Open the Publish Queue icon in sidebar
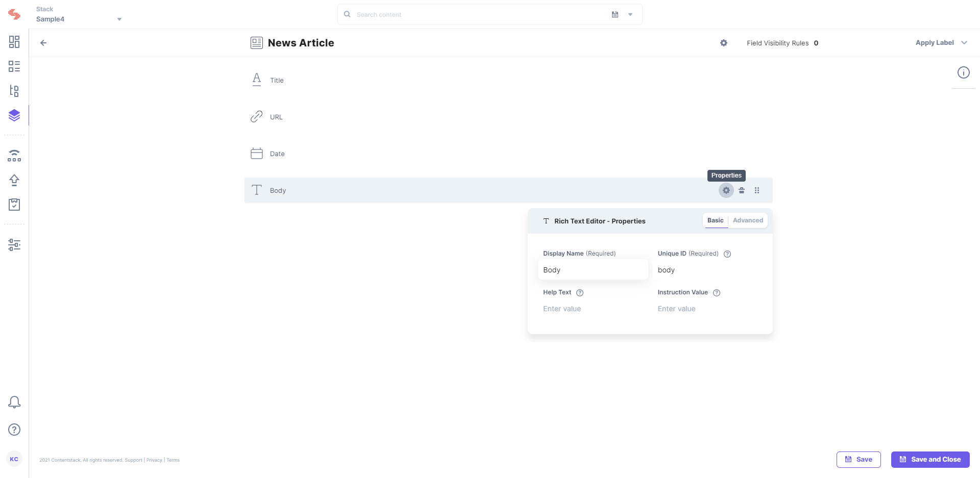 coord(14,156)
